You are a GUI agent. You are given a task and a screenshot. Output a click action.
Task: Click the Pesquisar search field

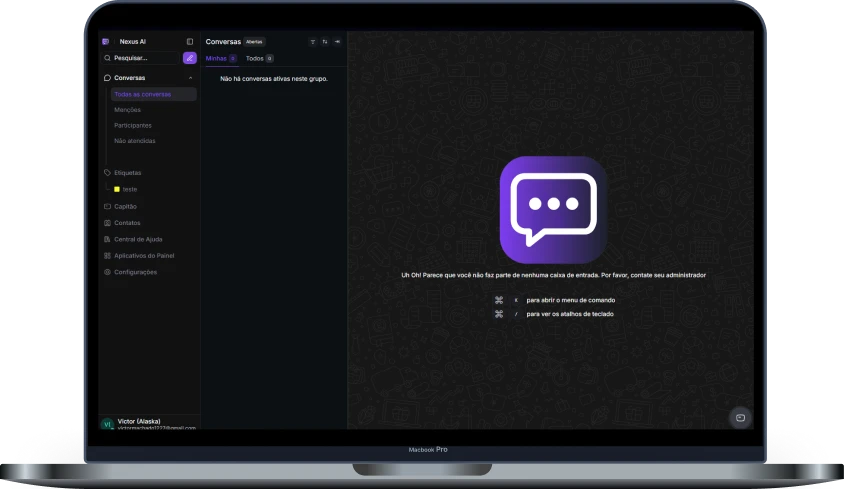point(140,58)
